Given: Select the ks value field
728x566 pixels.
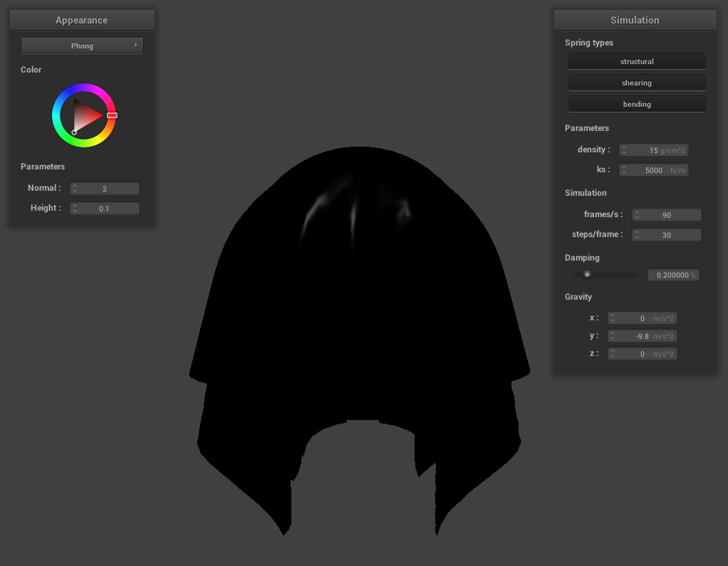Looking at the screenshot, I should (654, 169).
